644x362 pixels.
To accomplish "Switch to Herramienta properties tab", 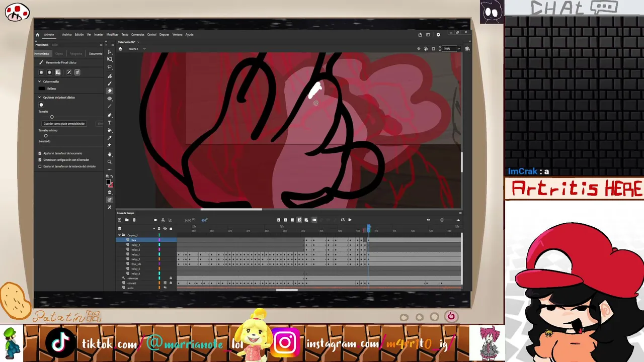I will (x=42, y=54).
